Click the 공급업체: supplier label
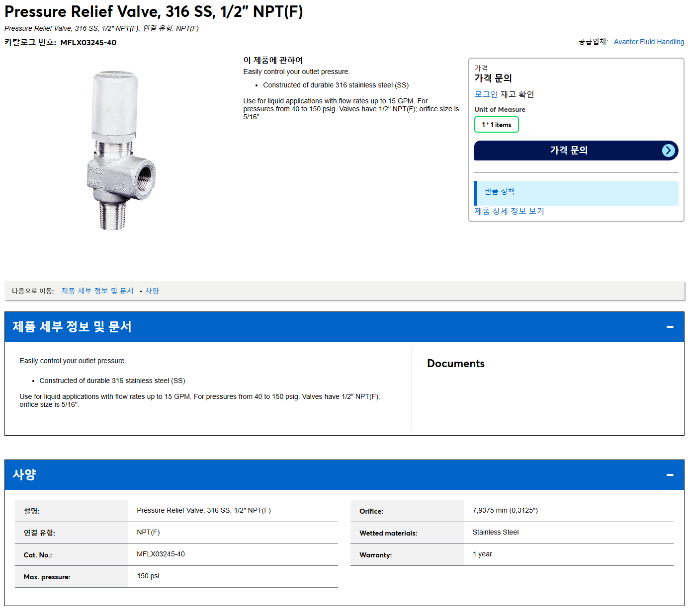This screenshot has height=616, width=688. pos(593,42)
